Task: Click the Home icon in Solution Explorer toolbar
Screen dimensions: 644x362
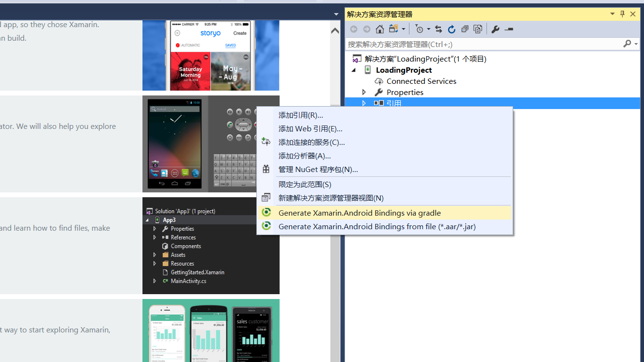Action: 380,29
